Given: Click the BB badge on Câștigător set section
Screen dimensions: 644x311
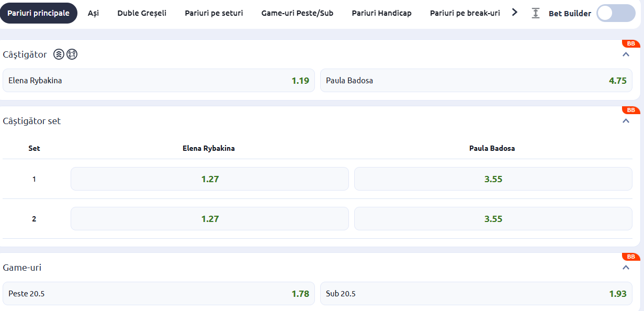Looking at the screenshot, I should (x=631, y=110).
